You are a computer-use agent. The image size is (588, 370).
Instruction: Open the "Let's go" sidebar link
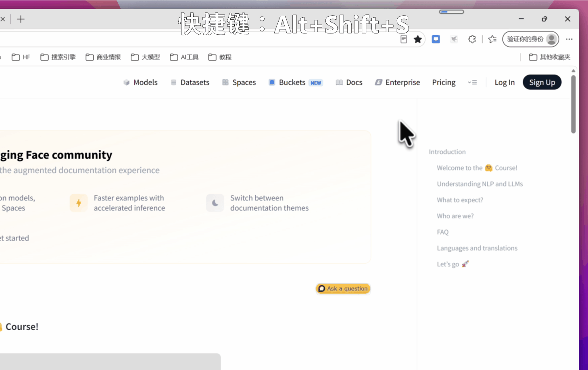click(453, 264)
